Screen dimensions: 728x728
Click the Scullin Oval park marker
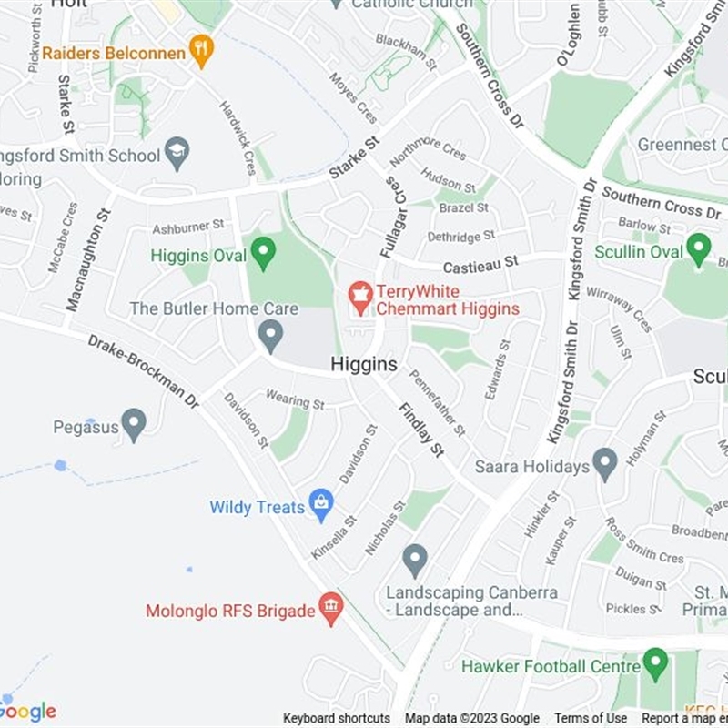coord(699,250)
